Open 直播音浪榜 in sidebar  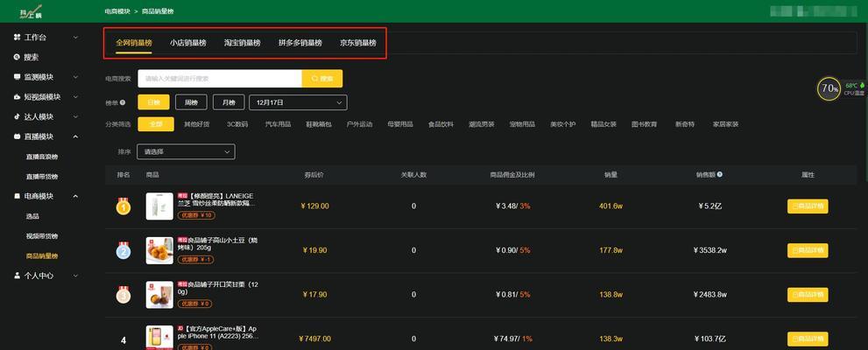pyautogui.click(x=42, y=157)
